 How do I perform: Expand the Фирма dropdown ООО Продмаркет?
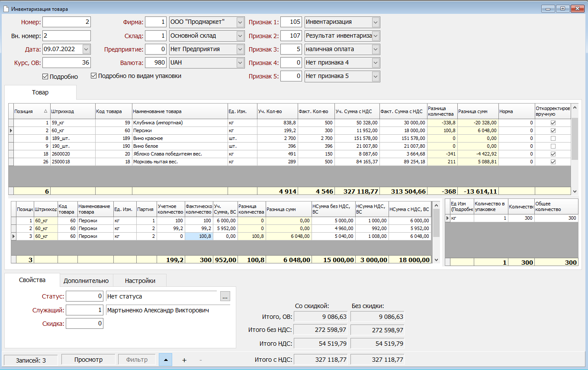[241, 22]
